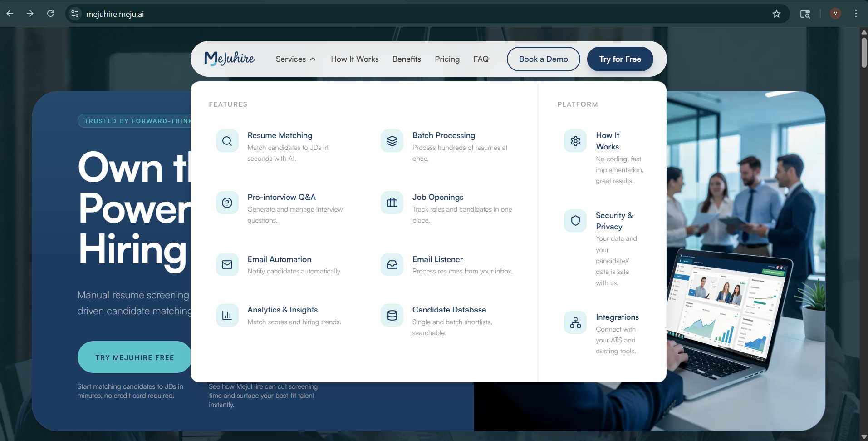Click the Candidate Database cylinder icon

(392, 315)
